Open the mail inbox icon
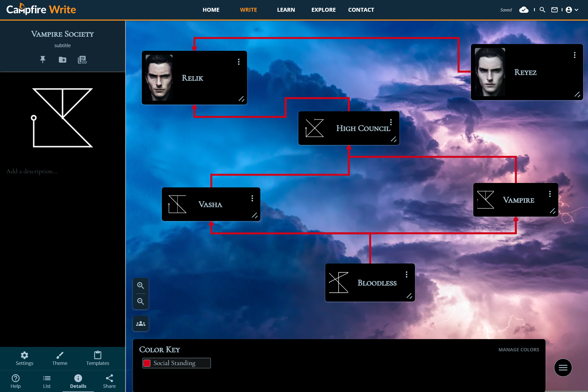Viewport: 588px width, 392px height. point(554,10)
